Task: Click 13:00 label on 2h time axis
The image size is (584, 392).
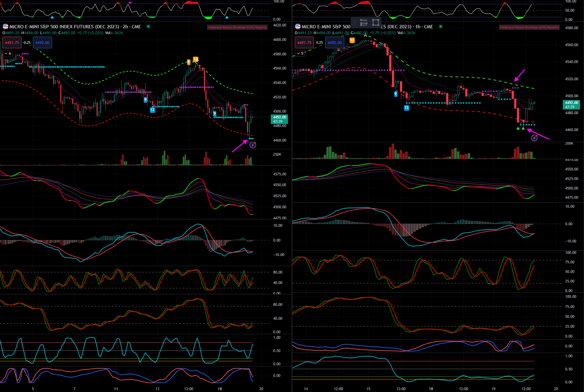Action: [189, 389]
